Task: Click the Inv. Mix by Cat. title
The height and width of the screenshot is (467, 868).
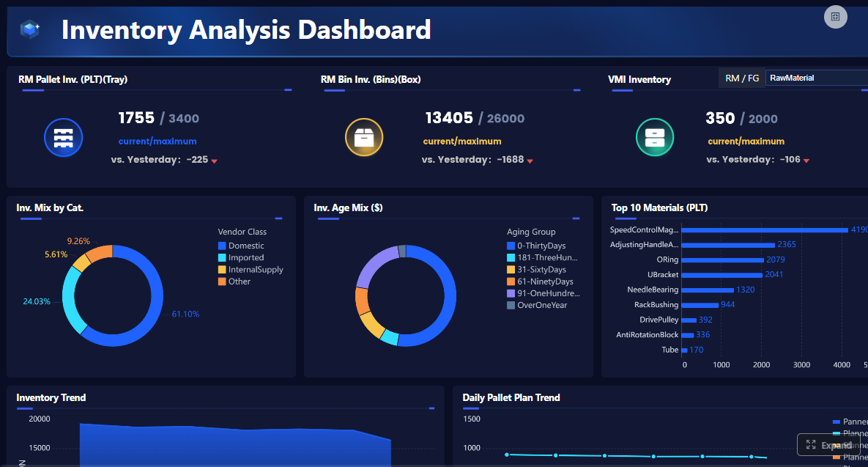Action: (50, 207)
